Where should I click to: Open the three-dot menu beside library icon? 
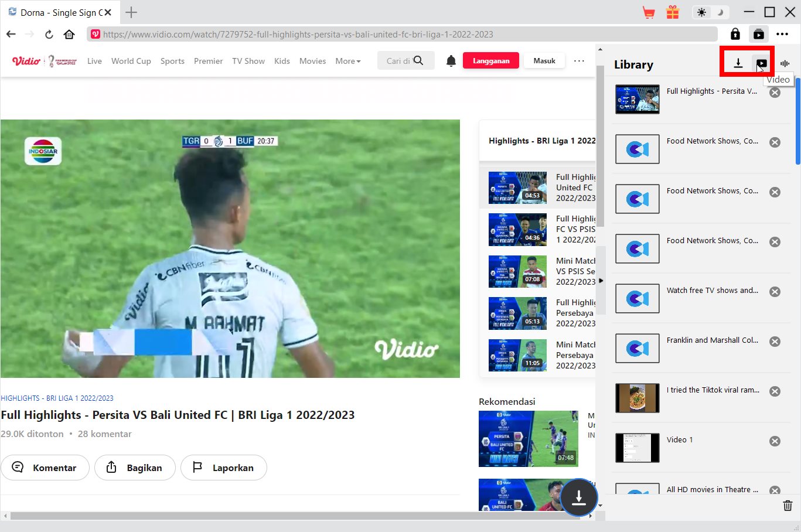782,34
